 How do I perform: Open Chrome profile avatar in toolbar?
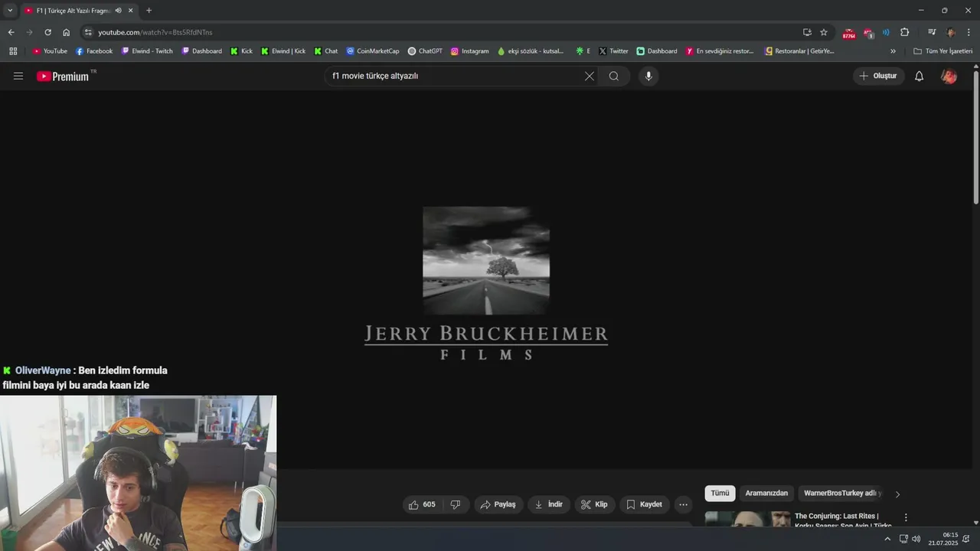point(951,32)
